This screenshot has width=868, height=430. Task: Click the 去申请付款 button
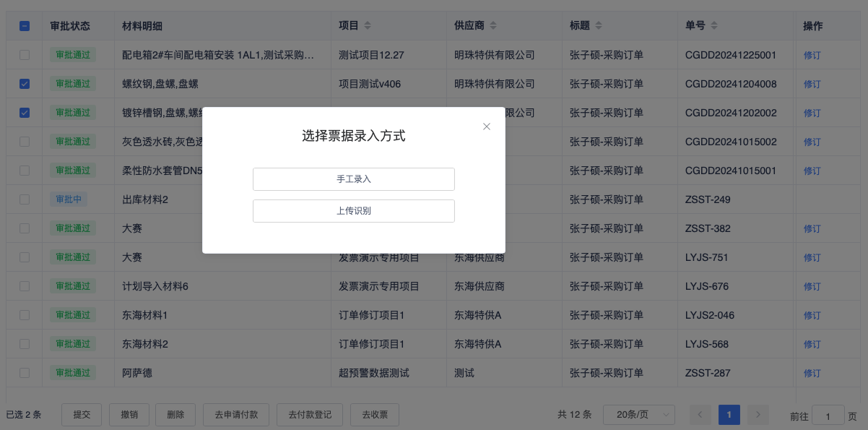click(236, 415)
